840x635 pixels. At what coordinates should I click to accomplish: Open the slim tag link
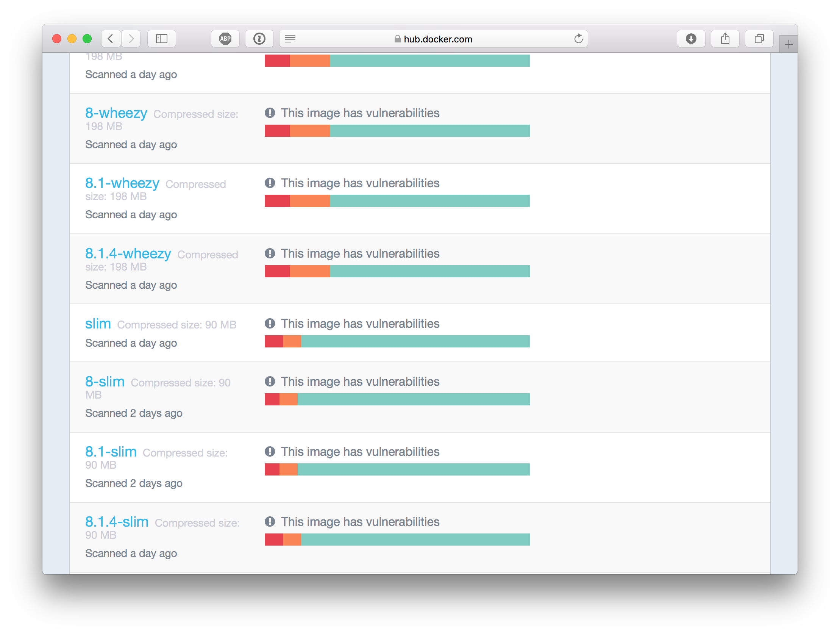[98, 324]
